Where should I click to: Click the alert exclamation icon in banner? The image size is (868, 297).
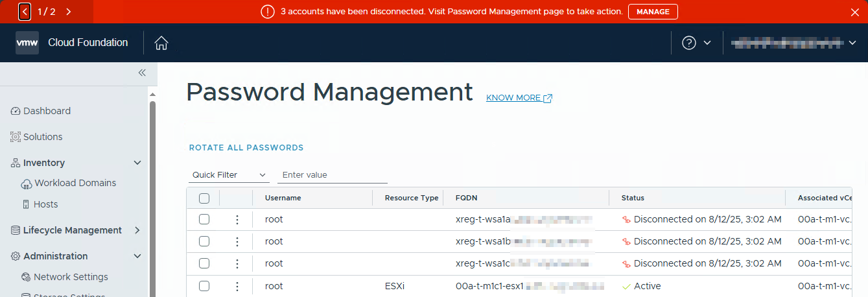268,12
